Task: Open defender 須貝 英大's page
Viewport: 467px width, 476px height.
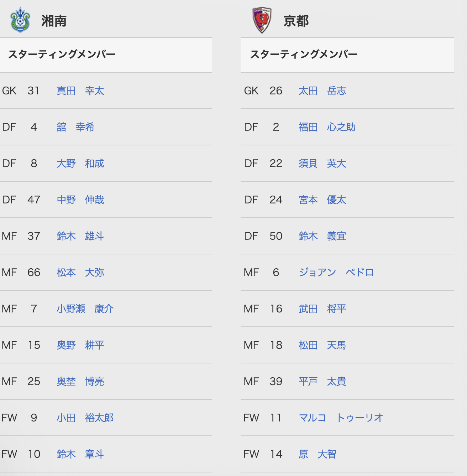Action: (x=322, y=164)
